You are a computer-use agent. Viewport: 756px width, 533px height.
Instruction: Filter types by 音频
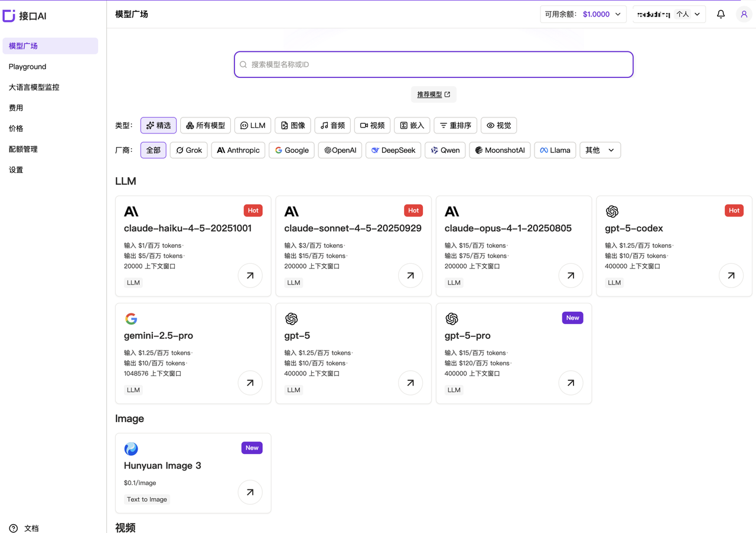pos(333,125)
